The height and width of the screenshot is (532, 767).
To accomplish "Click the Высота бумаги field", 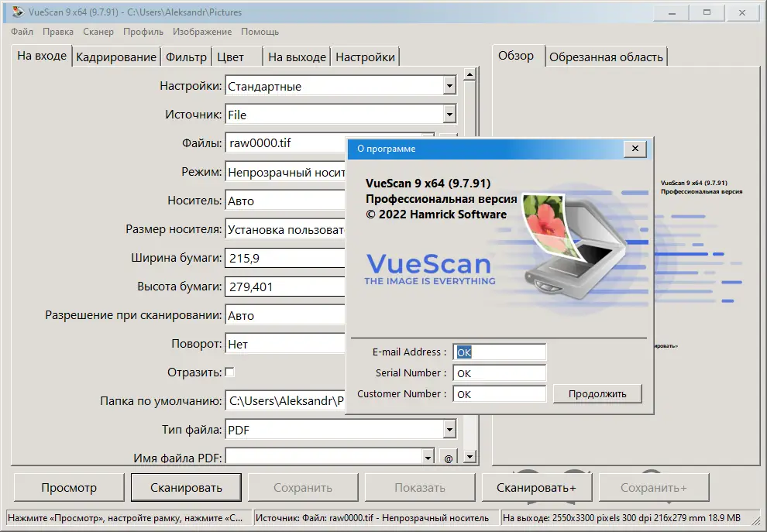I will click(x=285, y=287).
